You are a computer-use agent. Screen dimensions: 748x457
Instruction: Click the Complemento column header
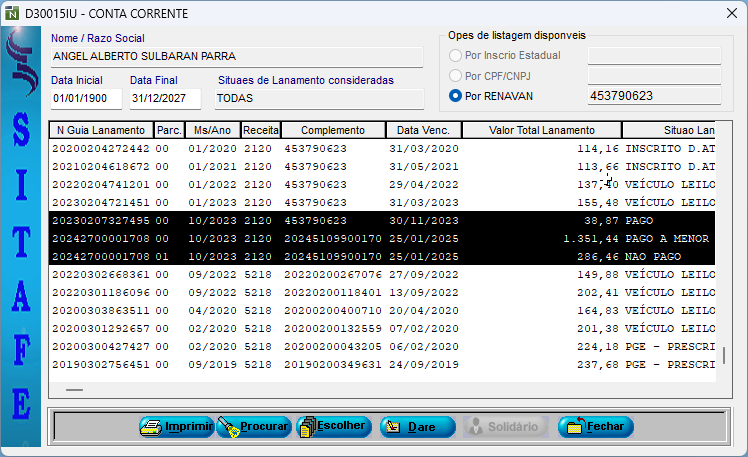pos(333,130)
